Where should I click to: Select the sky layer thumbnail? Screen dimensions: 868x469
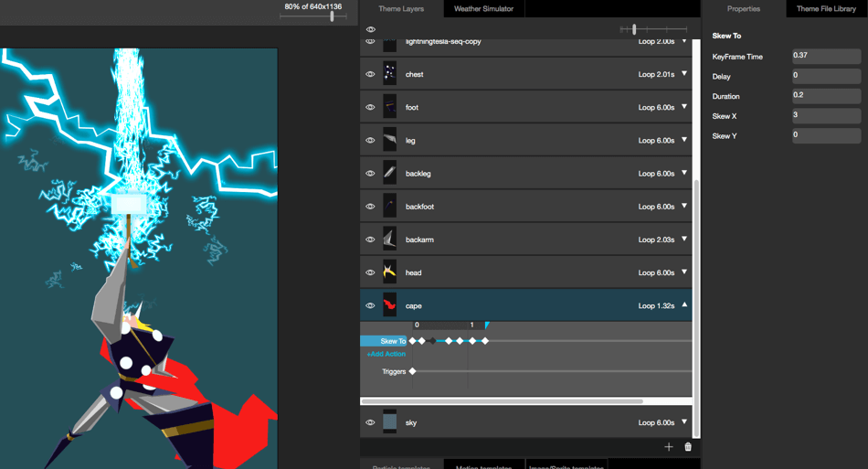click(x=390, y=421)
